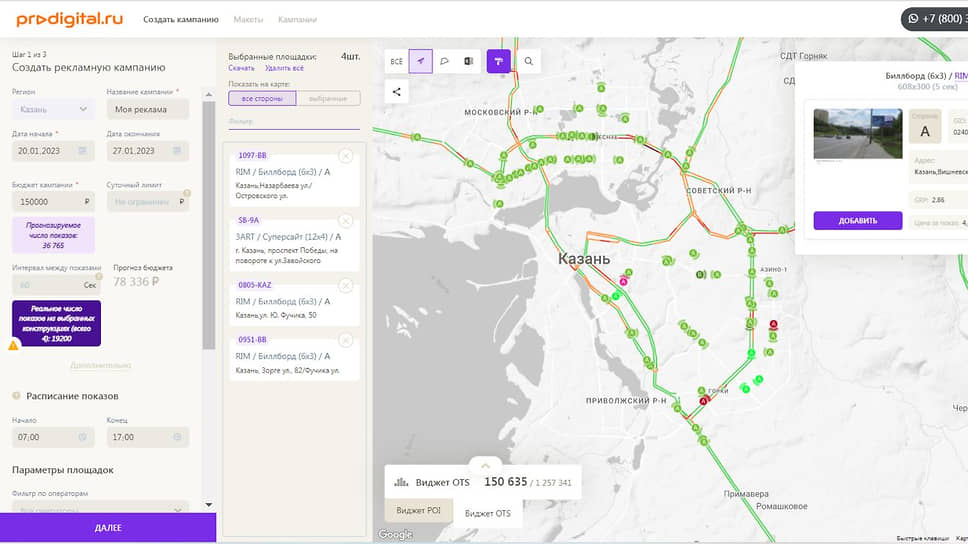Viewport: 968px width, 544px height.
Task: Open the 0951-BB site link
Action: click(252, 340)
